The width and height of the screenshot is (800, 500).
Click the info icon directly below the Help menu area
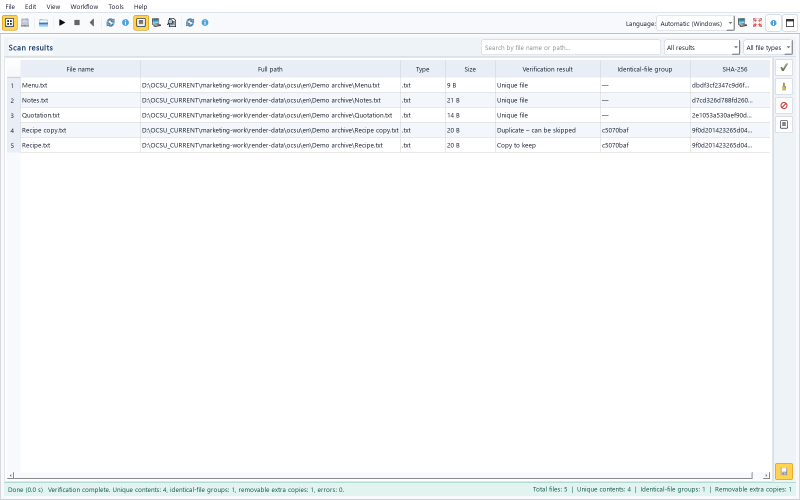pyautogui.click(x=205, y=22)
